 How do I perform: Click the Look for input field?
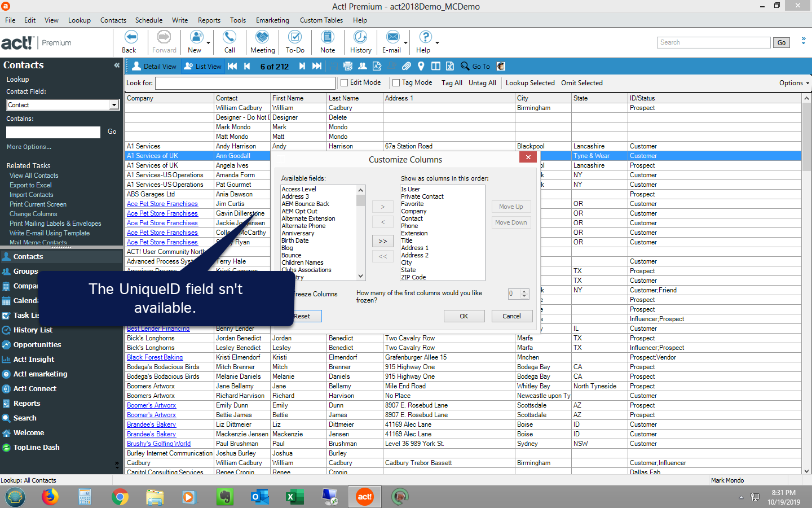245,83
